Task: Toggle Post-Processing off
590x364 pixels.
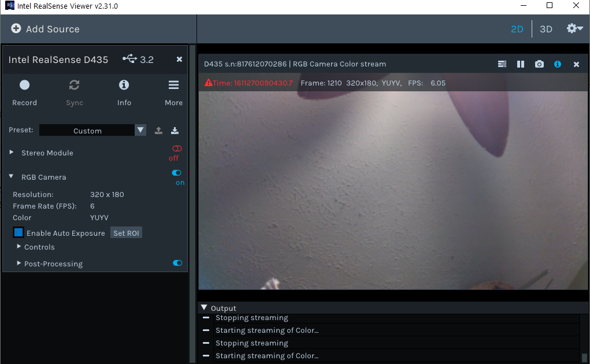Action: pyautogui.click(x=177, y=263)
